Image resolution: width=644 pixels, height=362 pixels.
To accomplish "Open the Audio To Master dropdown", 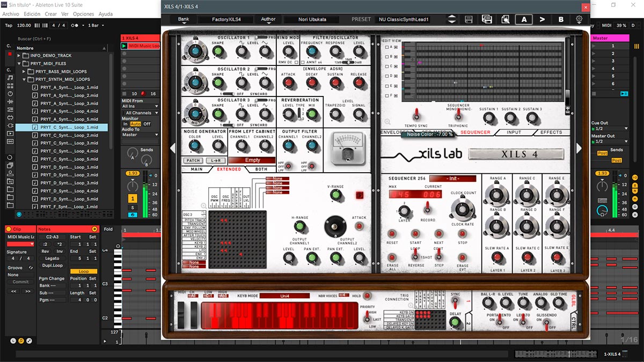I will [x=140, y=135].
